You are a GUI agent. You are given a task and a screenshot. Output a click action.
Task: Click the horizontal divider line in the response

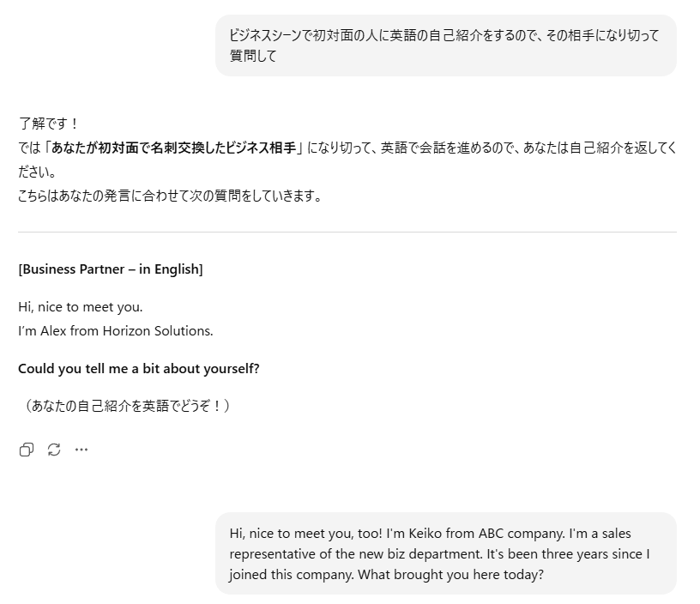347,232
